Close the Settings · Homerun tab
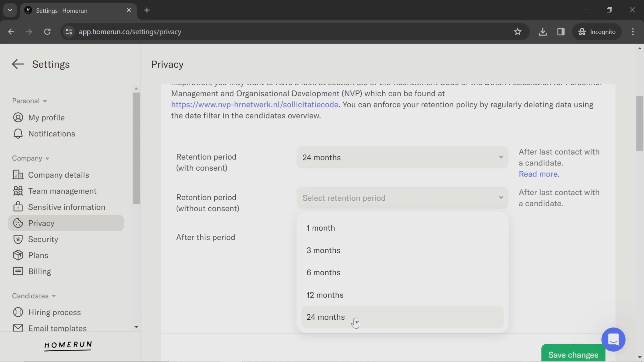Image resolution: width=644 pixels, height=362 pixels. (129, 10)
